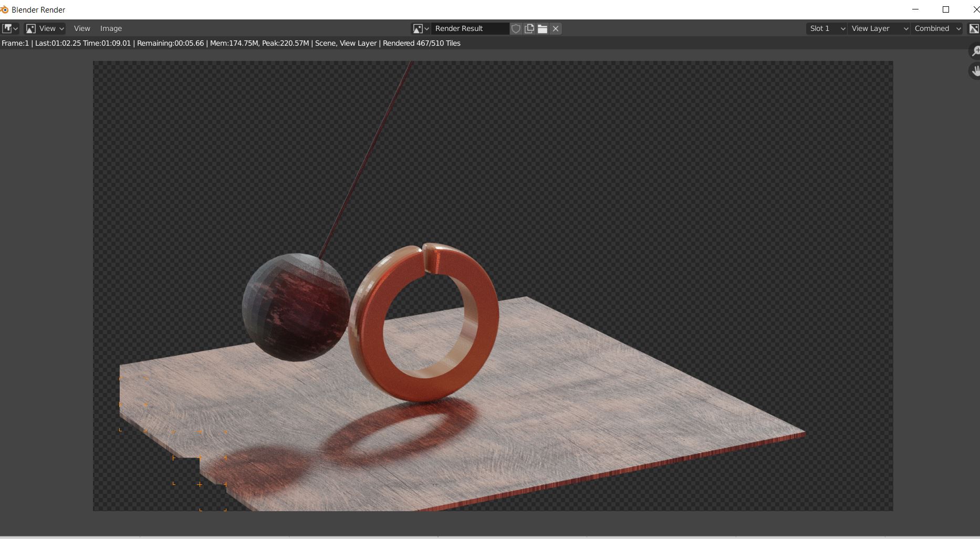Click the 'Mem:174.75M' status text
This screenshot has height=539, width=980.
click(234, 43)
